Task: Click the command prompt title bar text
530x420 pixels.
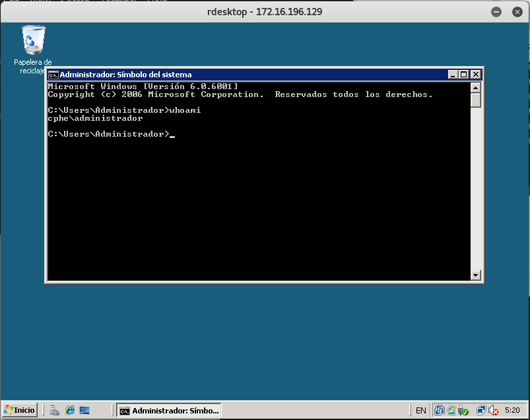Action: (126, 75)
